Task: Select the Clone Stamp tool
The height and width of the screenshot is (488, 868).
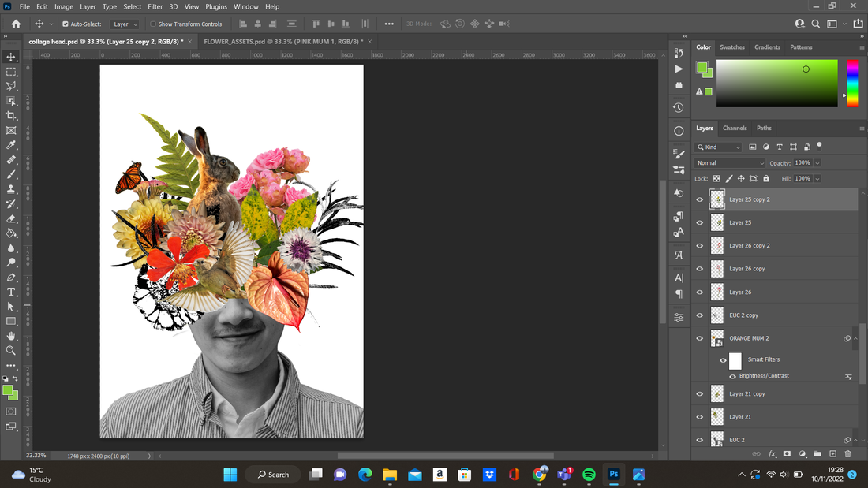Action: tap(10, 188)
